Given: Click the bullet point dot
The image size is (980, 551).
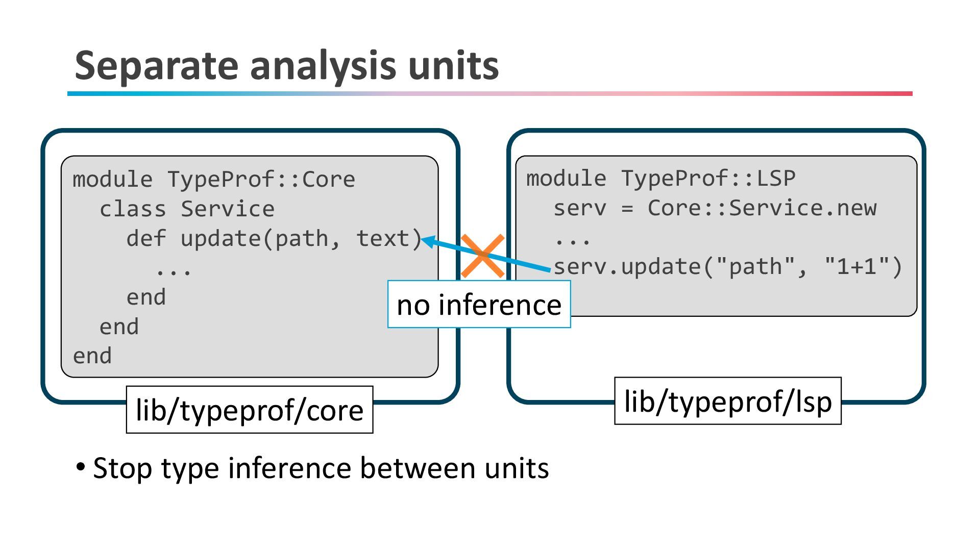Looking at the screenshot, I should pyautogui.click(x=80, y=466).
